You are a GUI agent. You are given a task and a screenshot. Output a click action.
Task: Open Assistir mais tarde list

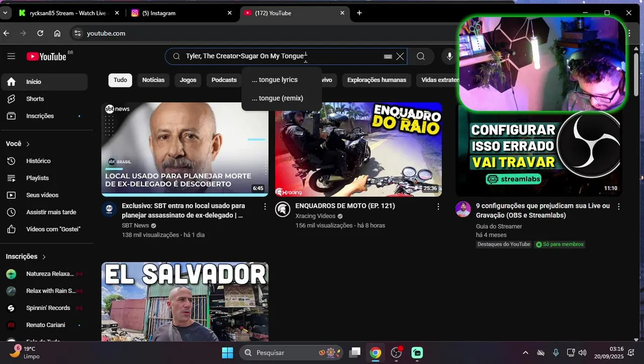click(44, 212)
